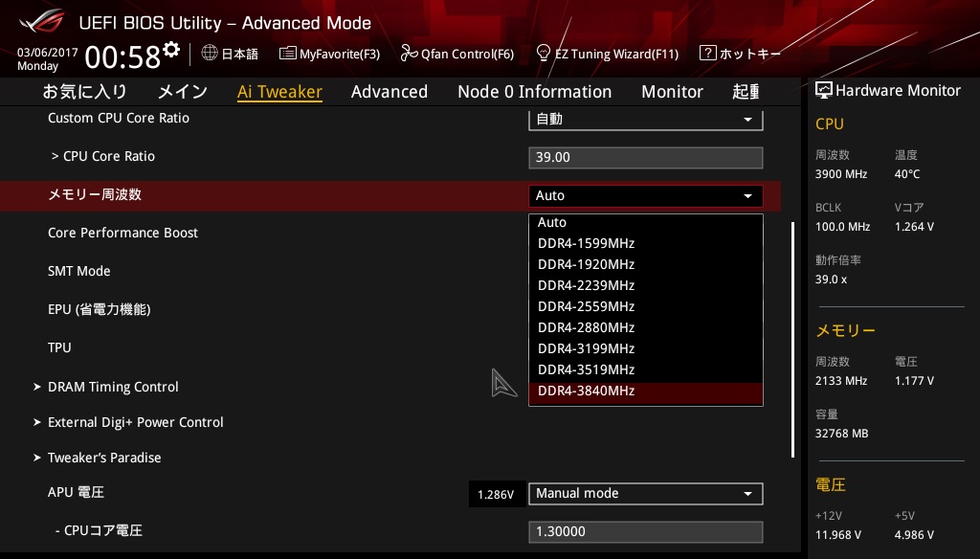Open the Custom CPU Core Ratio dropdown
The width and height of the screenshot is (980, 559).
(646, 119)
